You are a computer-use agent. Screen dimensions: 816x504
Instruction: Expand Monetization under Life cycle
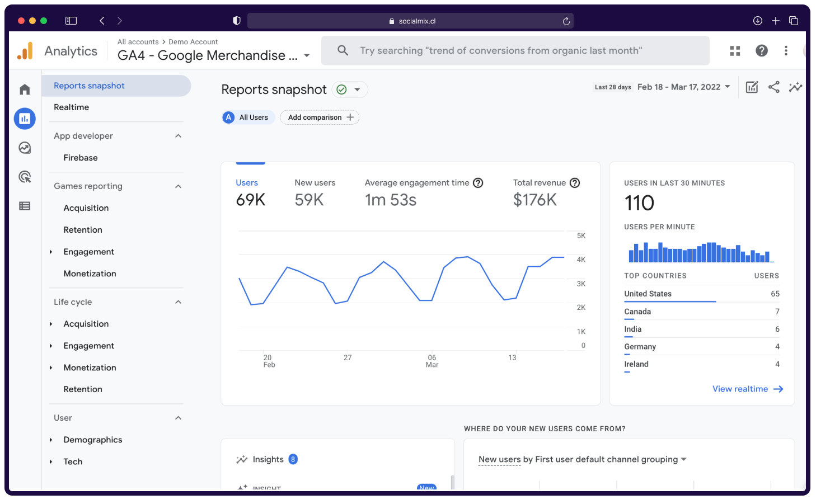tap(51, 368)
